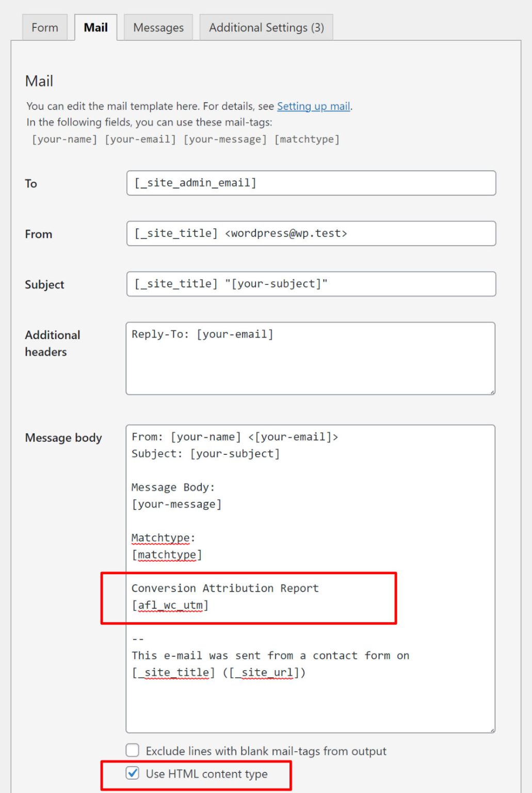Follow the Setting up mail link
The width and height of the screenshot is (532, 793).
click(314, 106)
